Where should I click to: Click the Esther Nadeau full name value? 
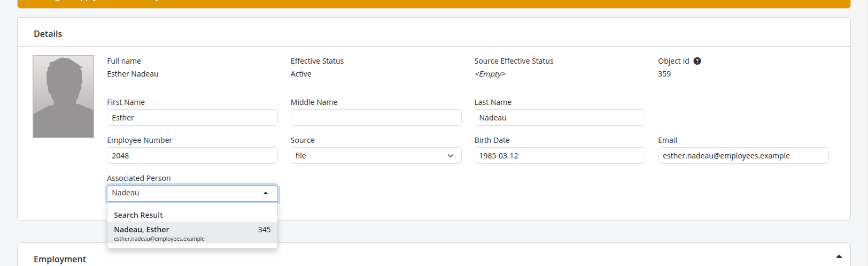[x=133, y=74]
